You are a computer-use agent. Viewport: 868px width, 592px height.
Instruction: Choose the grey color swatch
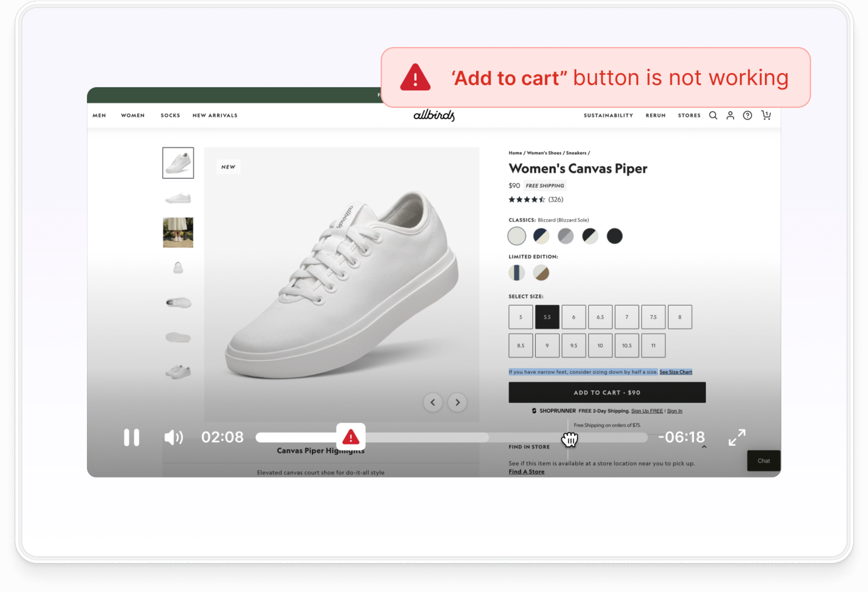click(x=566, y=236)
